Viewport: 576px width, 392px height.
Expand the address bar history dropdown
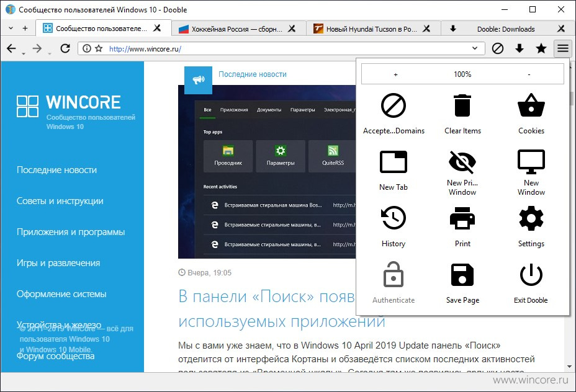pos(475,48)
